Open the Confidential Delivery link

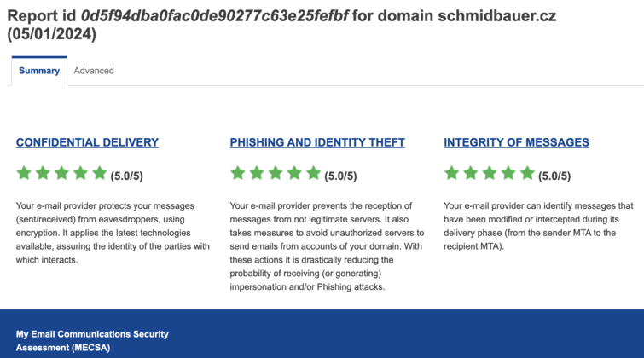coord(87,142)
